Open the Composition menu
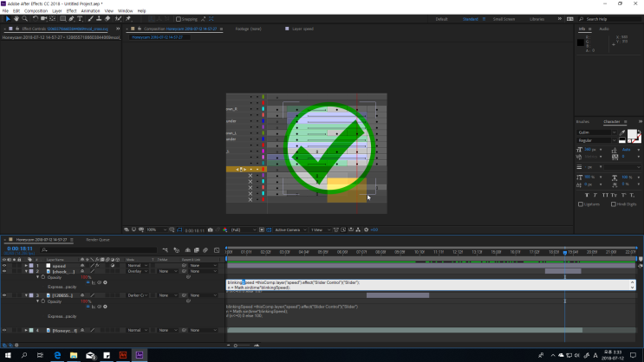 point(36,10)
